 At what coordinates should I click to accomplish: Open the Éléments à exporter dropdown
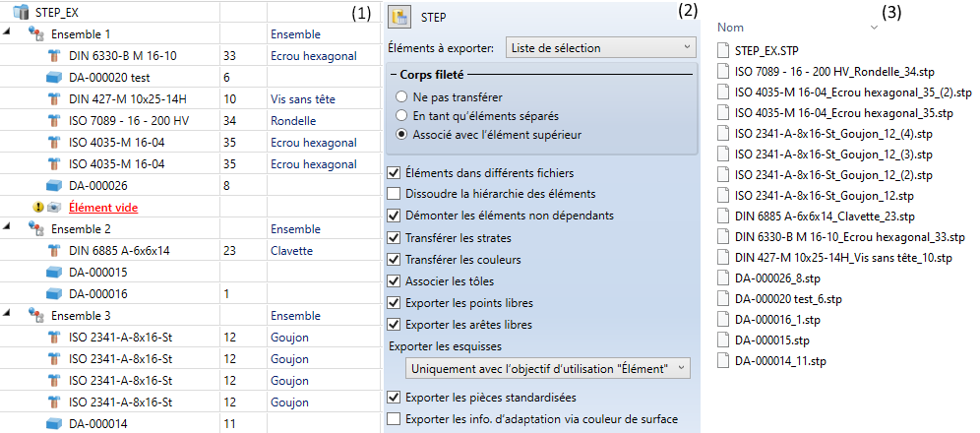pyautogui.click(x=600, y=47)
